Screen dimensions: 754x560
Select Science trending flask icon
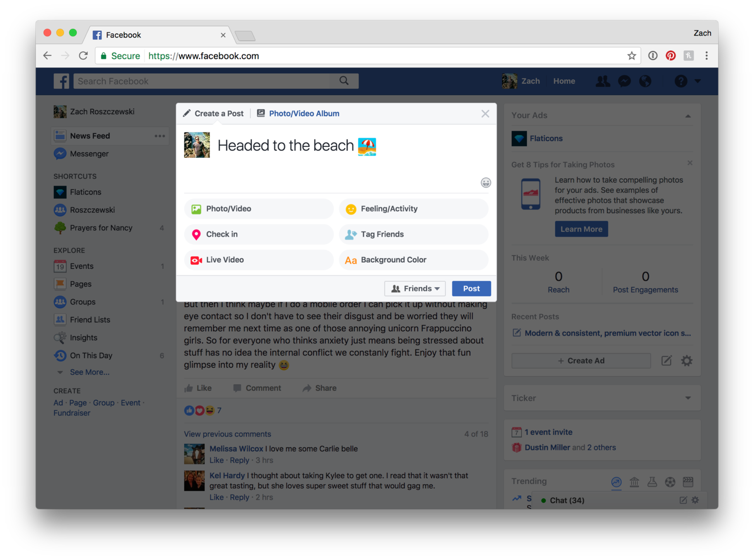tap(652, 482)
